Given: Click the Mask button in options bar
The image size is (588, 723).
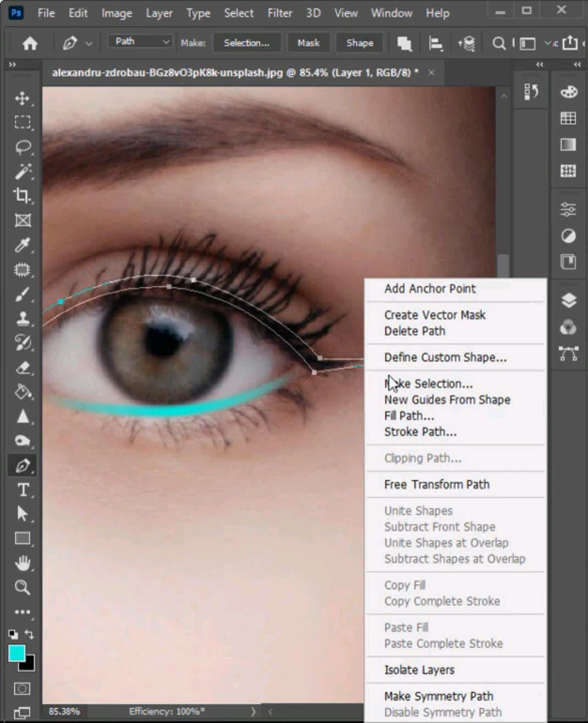Looking at the screenshot, I should pos(309,42).
